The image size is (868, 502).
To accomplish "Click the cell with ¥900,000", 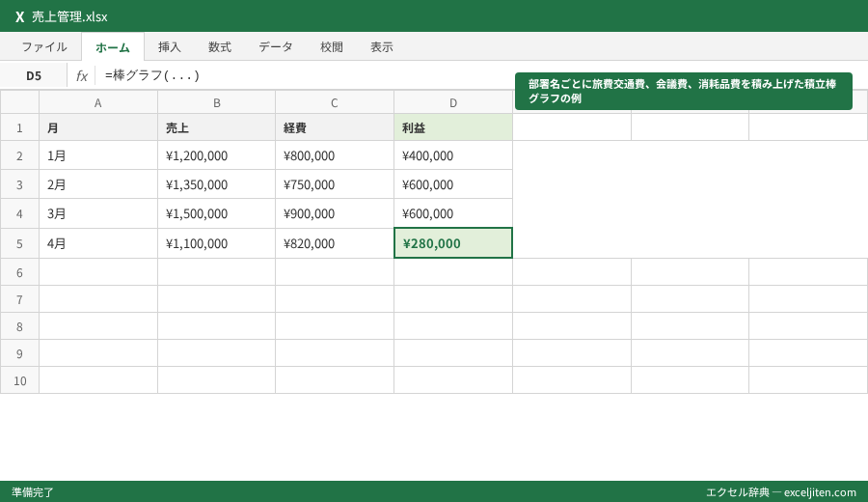I will [x=335, y=213].
